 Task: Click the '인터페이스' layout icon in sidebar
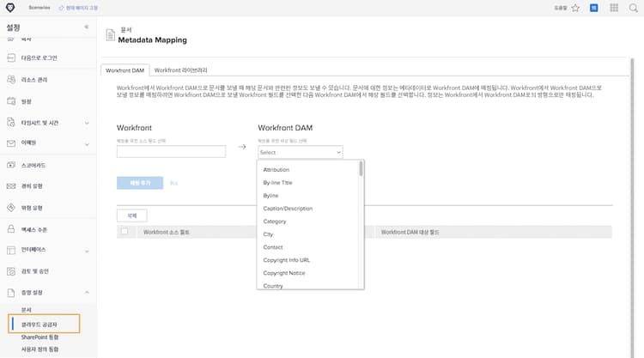coord(11,250)
